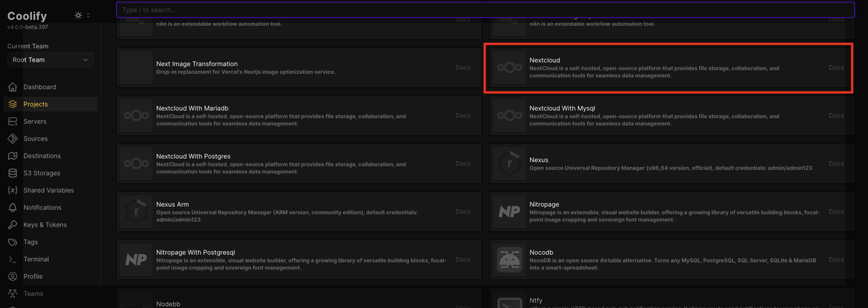Open Root Team selector dropdown

coord(51,60)
